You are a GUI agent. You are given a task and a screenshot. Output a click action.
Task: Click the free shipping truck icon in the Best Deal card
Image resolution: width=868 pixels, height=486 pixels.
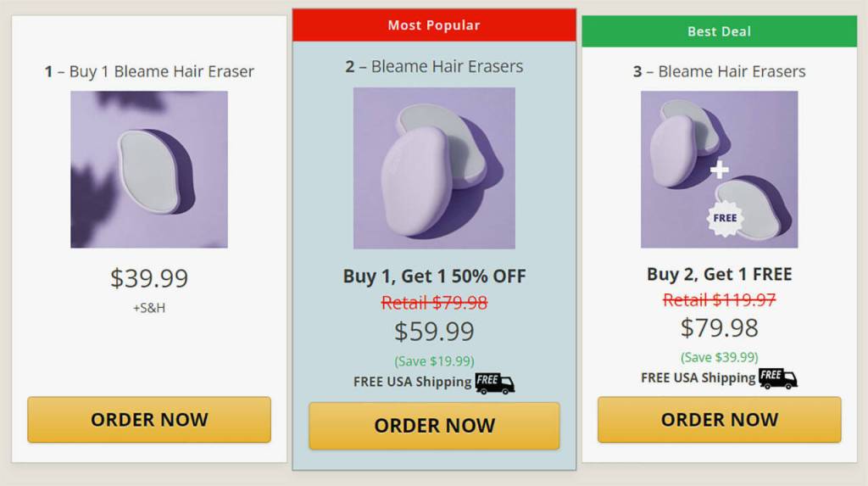[x=777, y=378]
